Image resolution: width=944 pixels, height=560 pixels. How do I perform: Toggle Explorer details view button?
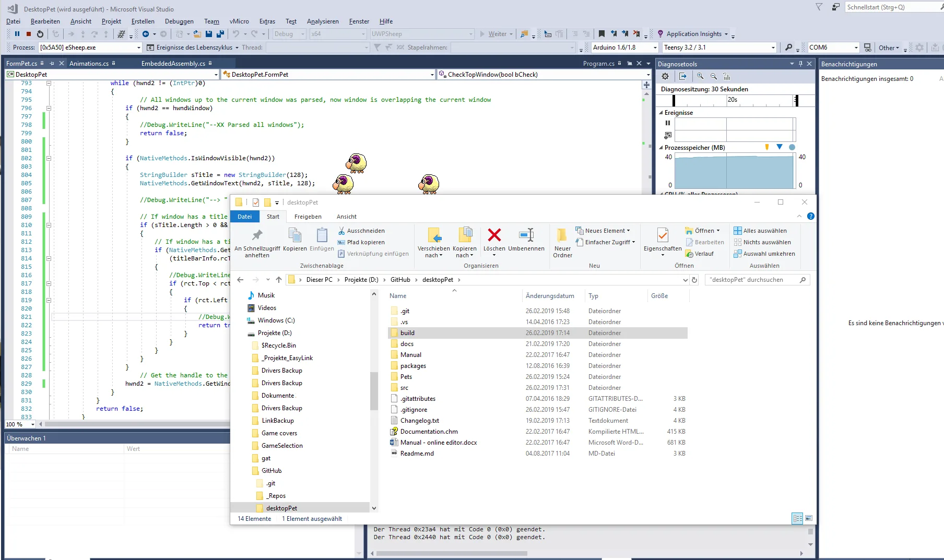(797, 518)
